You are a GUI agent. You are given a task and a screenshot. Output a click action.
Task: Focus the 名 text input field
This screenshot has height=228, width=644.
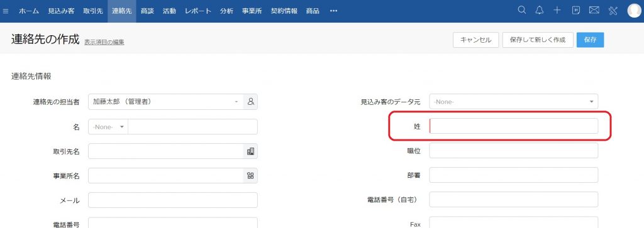pyautogui.click(x=192, y=127)
